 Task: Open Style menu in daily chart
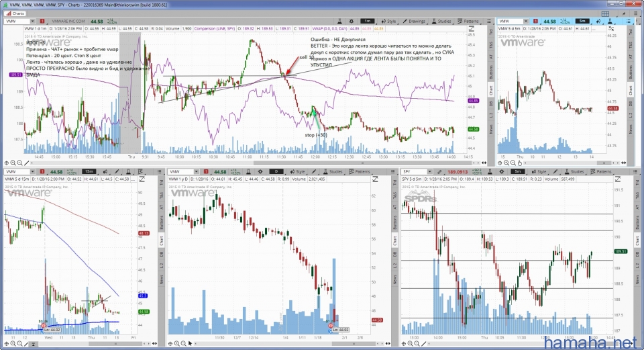297,172
